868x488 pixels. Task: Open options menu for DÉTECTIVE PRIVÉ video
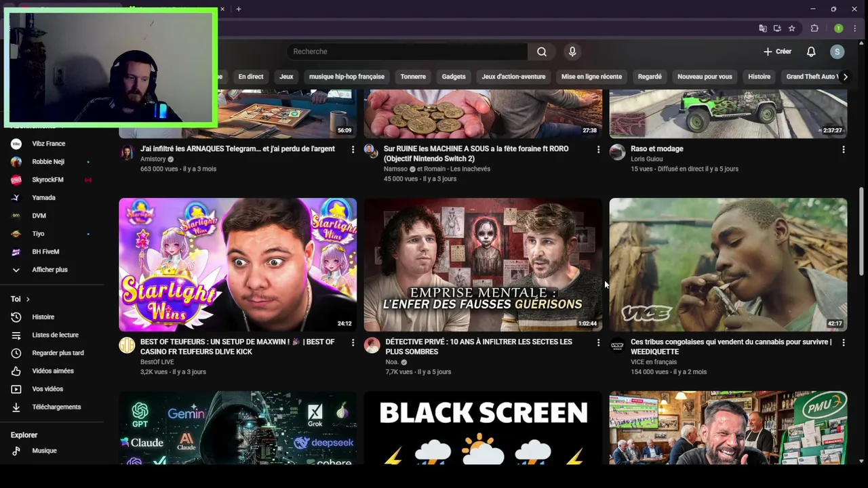pyautogui.click(x=598, y=343)
